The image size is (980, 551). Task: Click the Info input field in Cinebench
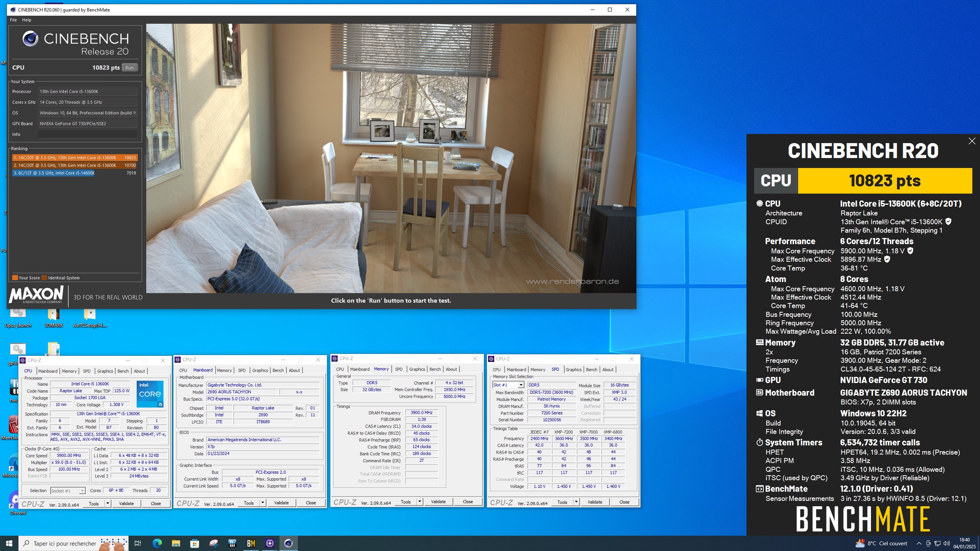[x=88, y=134]
